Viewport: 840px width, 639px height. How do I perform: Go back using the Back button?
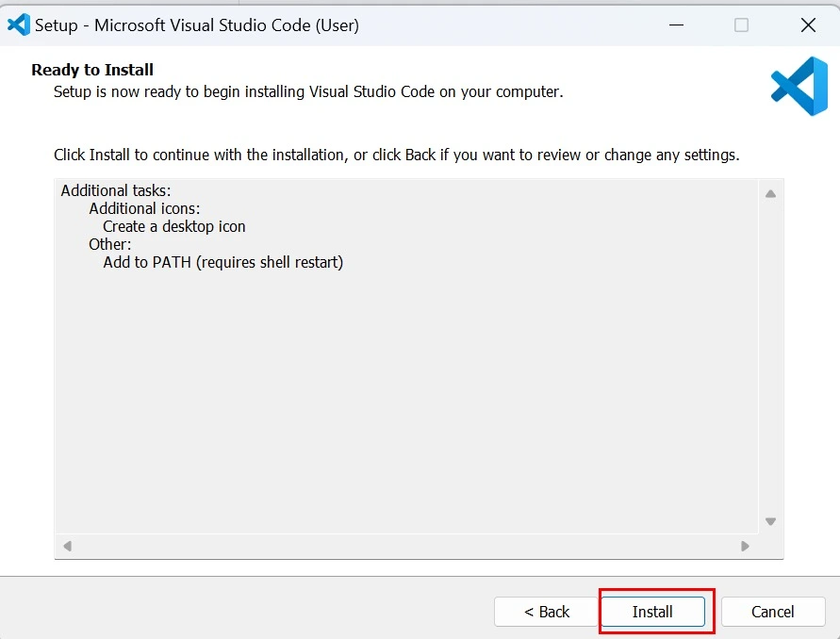click(x=547, y=612)
